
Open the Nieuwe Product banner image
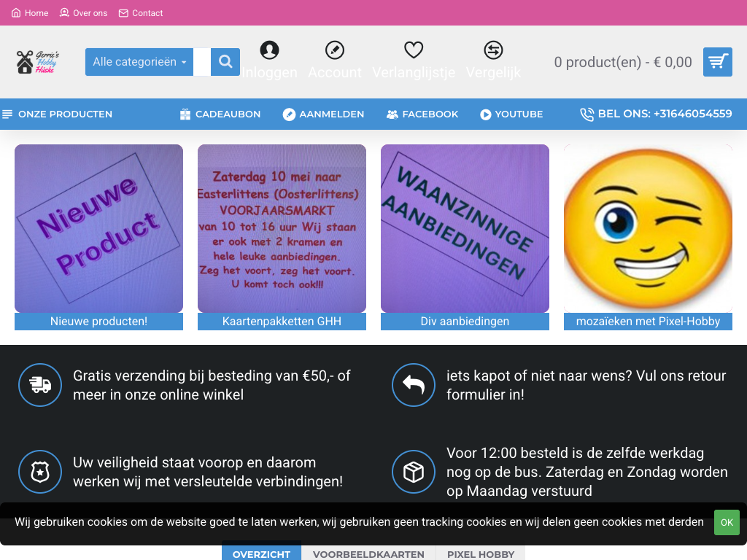click(x=98, y=228)
